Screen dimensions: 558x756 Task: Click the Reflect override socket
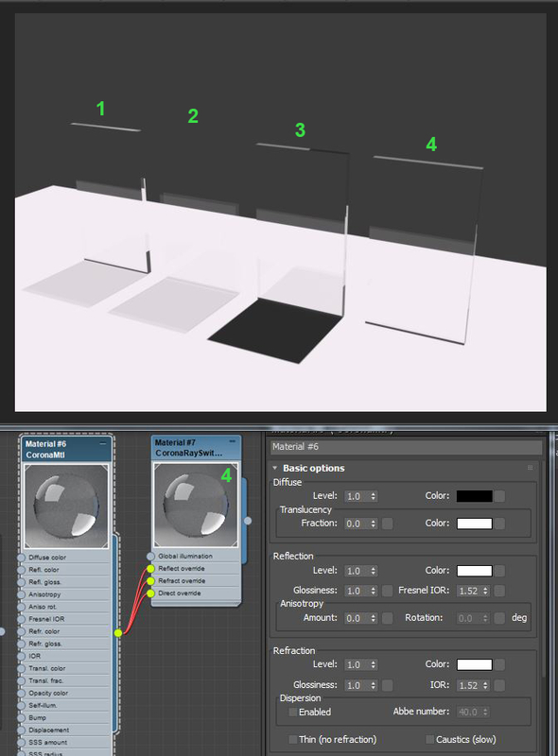pos(150,569)
